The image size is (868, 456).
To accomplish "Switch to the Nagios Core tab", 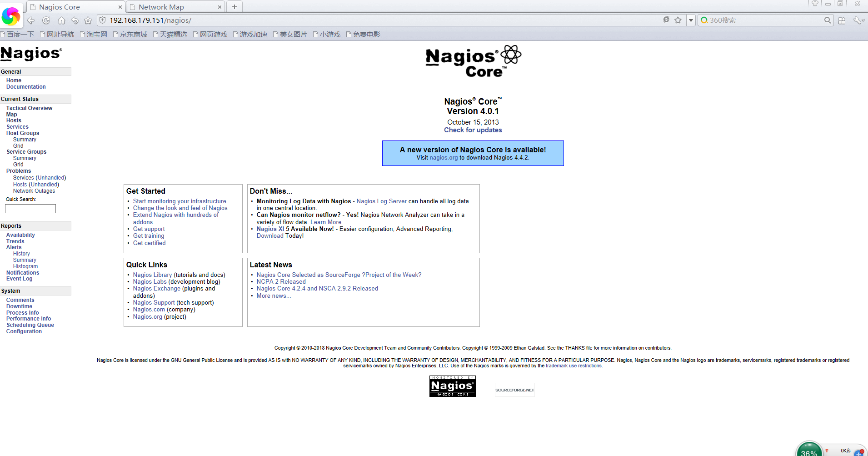I will click(x=75, y=7).
